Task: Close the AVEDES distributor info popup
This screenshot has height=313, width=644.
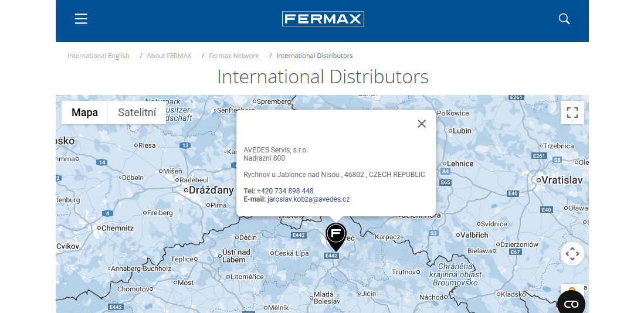Action: click(x=421, y=124)
